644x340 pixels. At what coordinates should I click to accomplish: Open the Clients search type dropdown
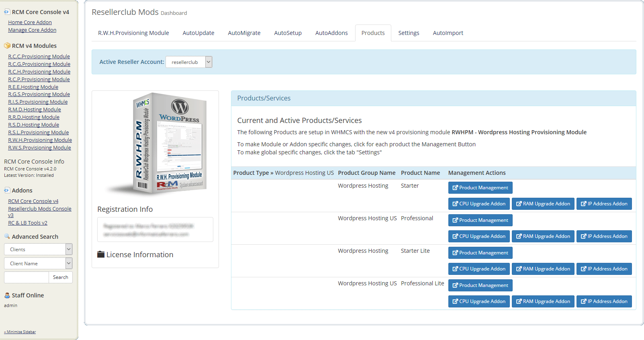(x=38, y=249)
